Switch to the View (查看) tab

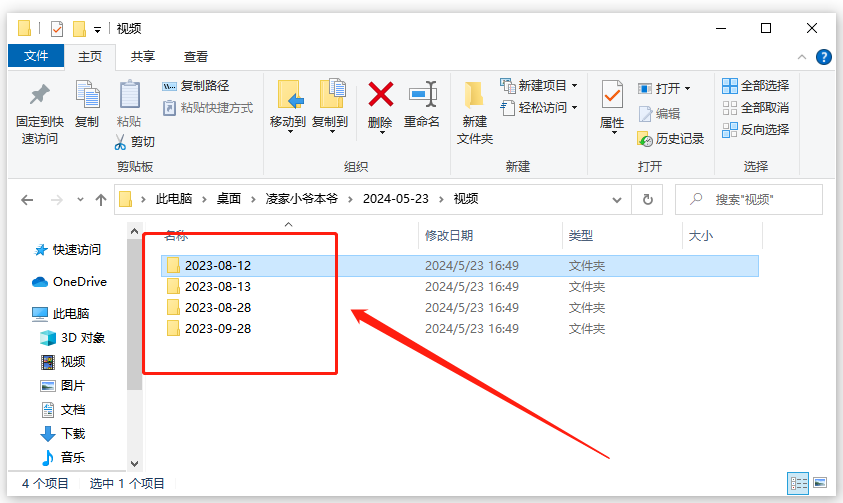196,56
